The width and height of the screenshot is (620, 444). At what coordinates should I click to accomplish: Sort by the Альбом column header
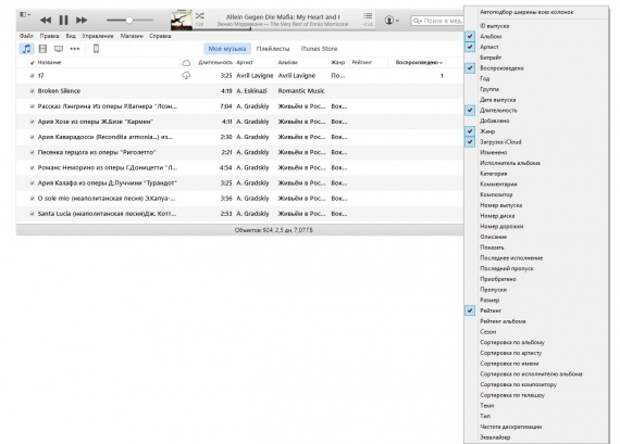tap(287, 62)
